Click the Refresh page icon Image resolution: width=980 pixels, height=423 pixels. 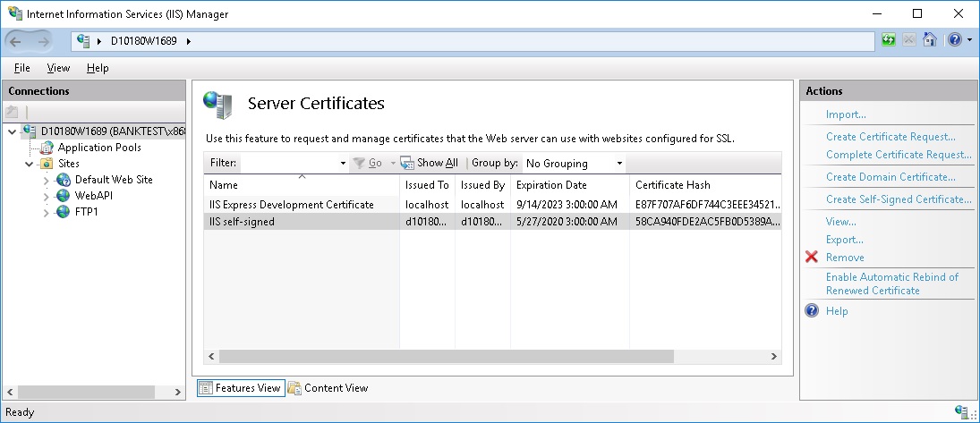point(888,40)
